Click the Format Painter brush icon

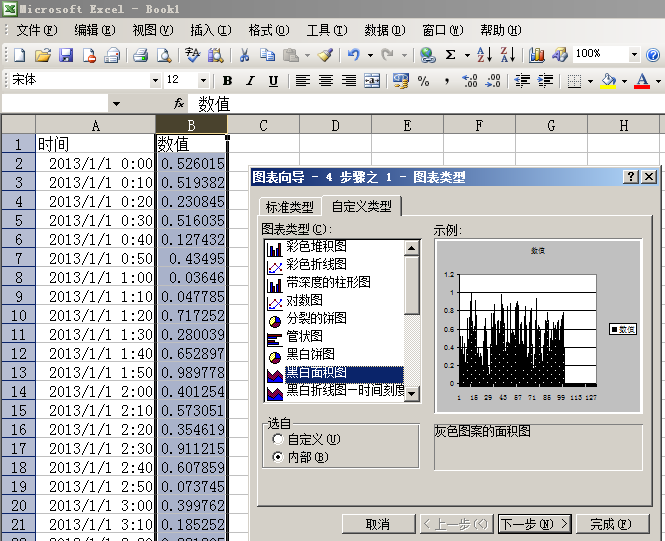point(325,55)
